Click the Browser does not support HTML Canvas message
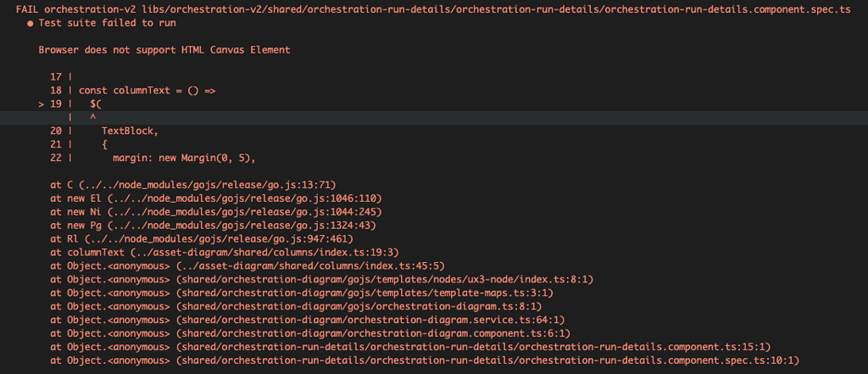Viewport: 868px width, 374px height. point(164,50)
